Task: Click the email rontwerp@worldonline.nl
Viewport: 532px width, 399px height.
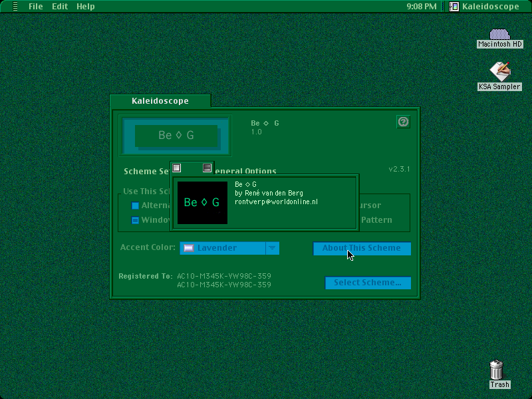Action: [276, 202]
